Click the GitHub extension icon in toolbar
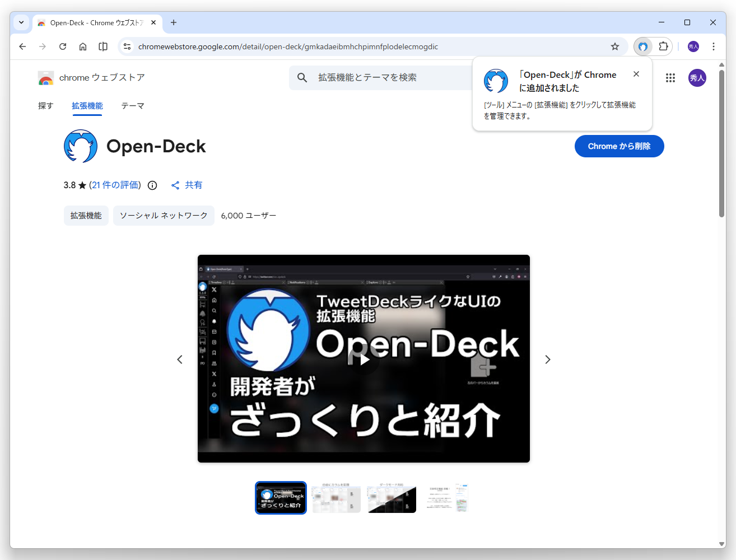This screenshot has height=560, width=736. (x=642, y=46)
